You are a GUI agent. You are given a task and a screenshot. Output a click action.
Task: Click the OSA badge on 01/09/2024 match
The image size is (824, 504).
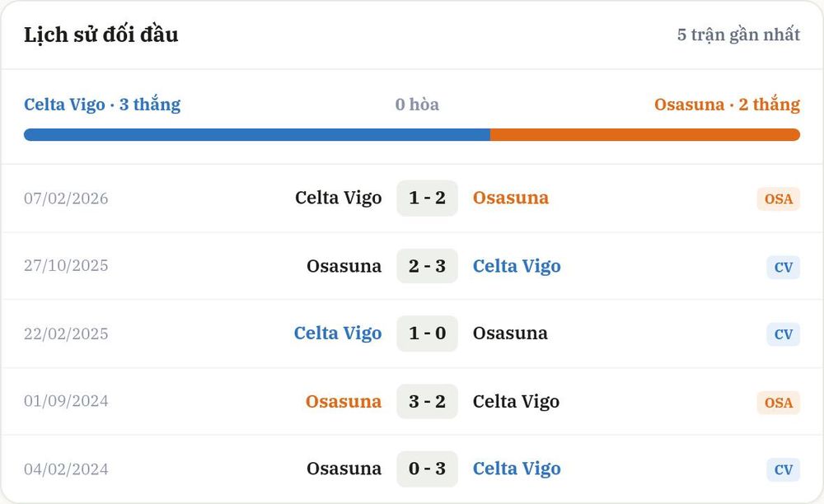[x=779, y=403]
